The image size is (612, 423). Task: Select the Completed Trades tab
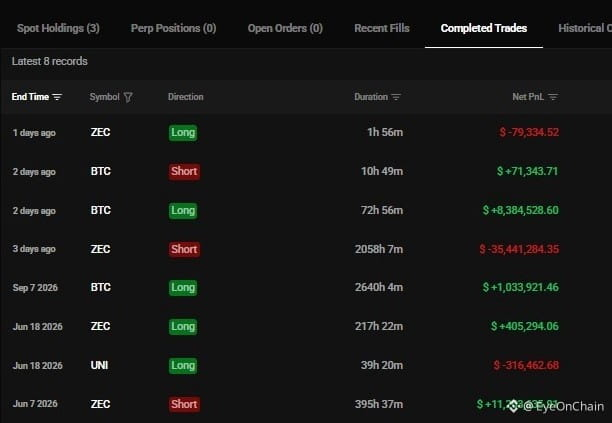[x=484, y=28]
